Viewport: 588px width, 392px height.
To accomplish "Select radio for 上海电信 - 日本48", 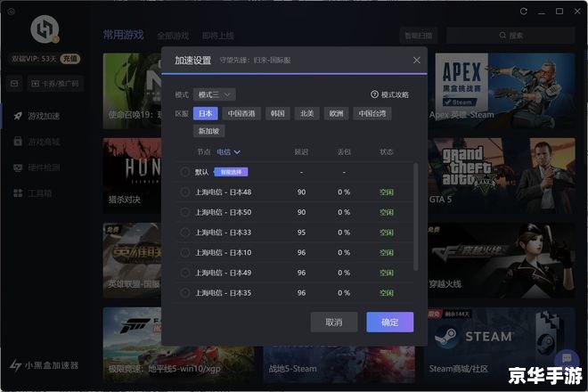I will click(184, 192).
